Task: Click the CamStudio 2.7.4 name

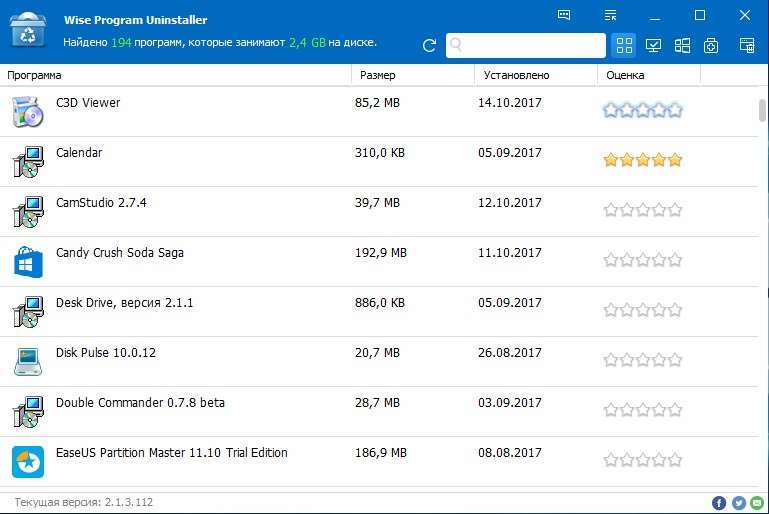Action: pos(101,203)
